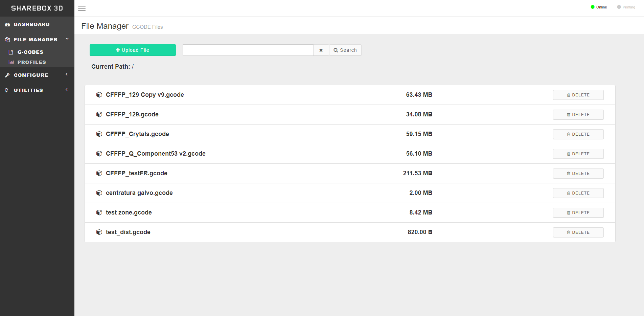Click cube icon for CFFFP_Q_Component53 v2.gcode
The image size is (644, 316).
99,154
